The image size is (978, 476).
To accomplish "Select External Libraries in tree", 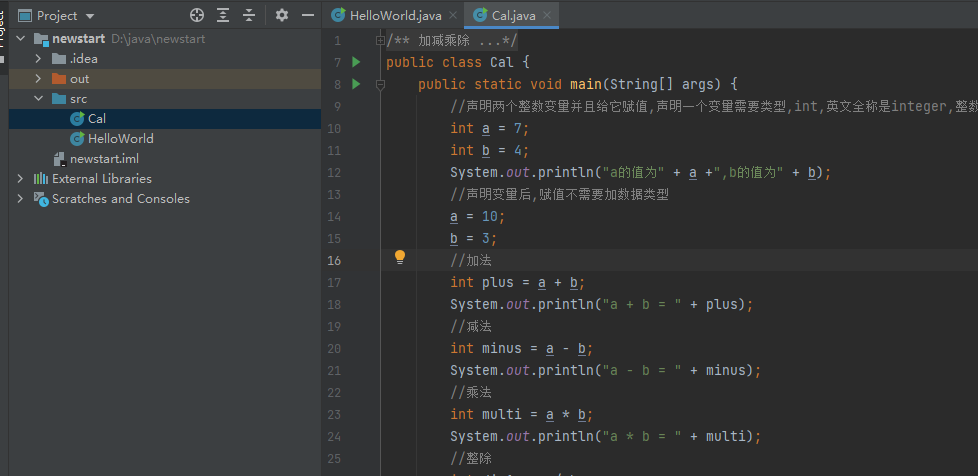I will [102, 178].
